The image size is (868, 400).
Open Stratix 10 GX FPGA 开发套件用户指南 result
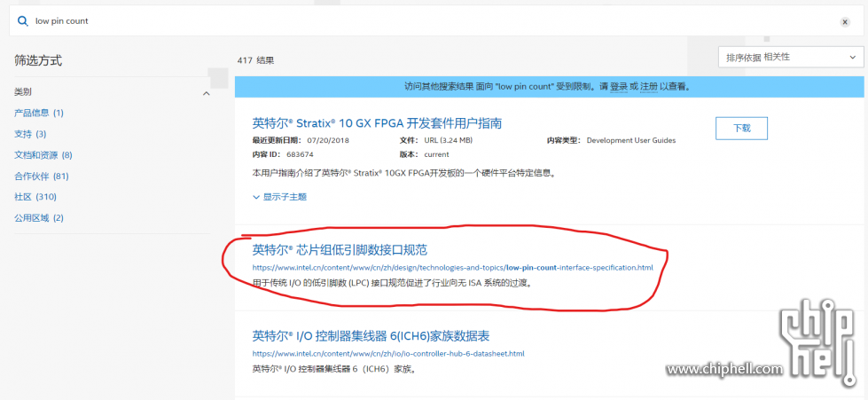tap(377, 123)
